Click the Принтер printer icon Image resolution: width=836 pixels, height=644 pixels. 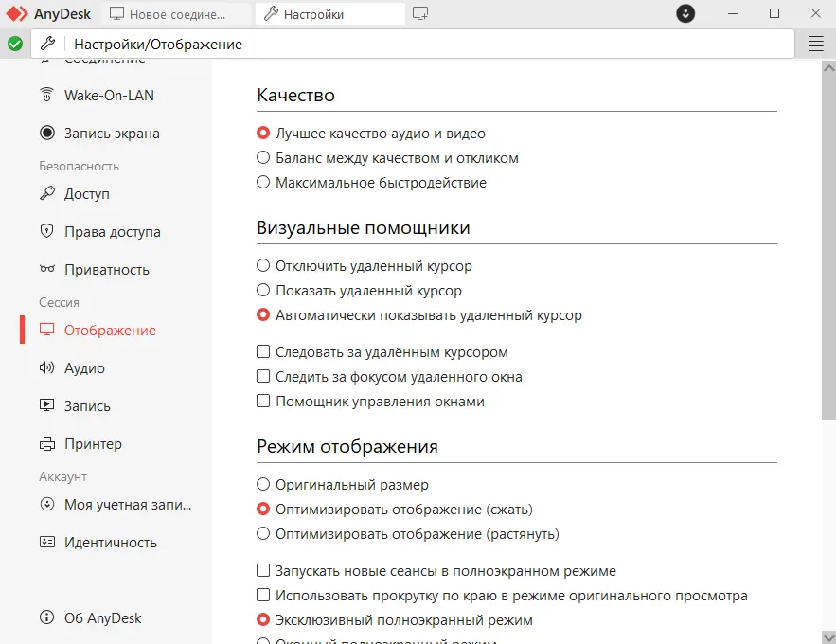click(46, 444)
